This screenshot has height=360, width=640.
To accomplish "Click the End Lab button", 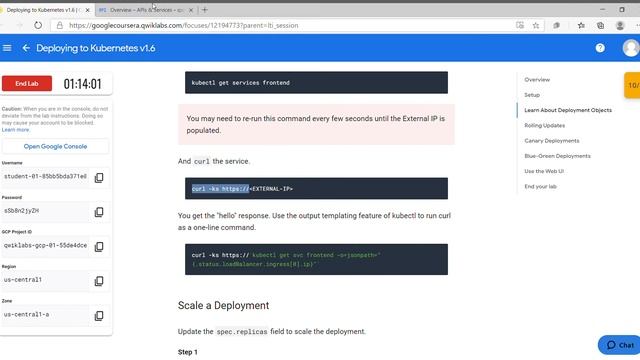I will (27, 84).
